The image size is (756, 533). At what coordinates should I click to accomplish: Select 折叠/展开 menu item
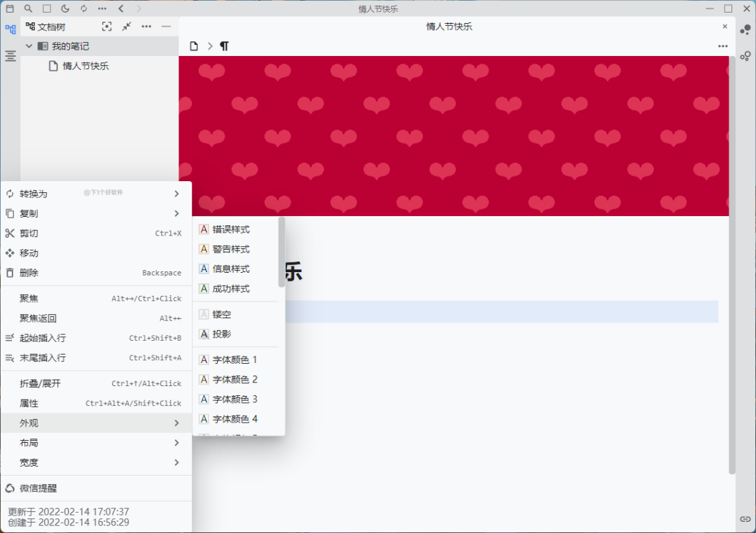96,383
